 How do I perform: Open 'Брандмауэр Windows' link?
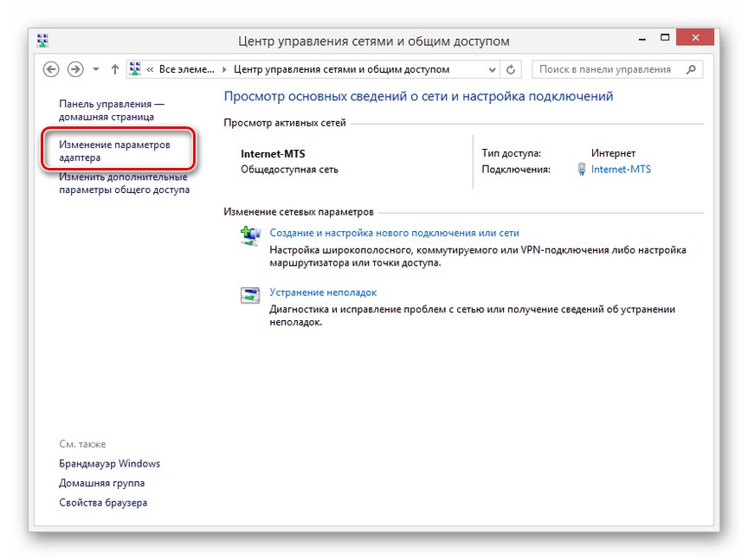click(x=109, y=464)
